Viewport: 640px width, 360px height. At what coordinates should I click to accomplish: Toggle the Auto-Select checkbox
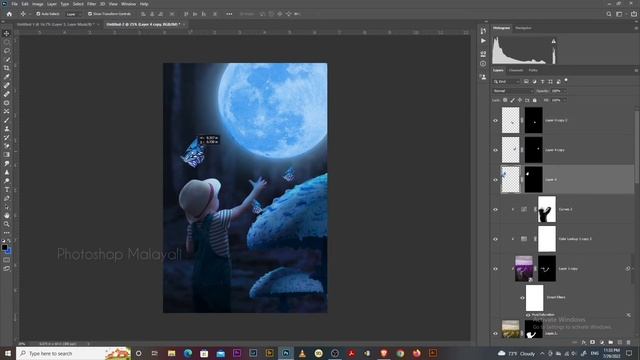point(38,14)
